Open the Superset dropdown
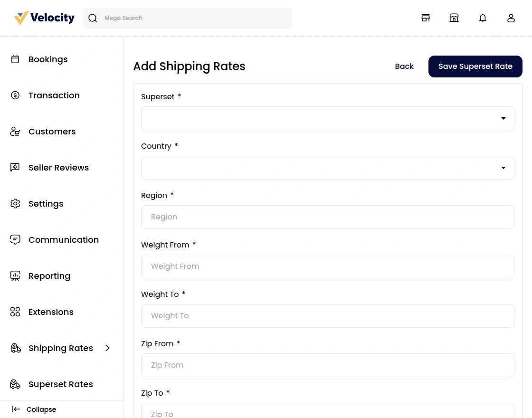Screen dimensions: 532x418 327,118
